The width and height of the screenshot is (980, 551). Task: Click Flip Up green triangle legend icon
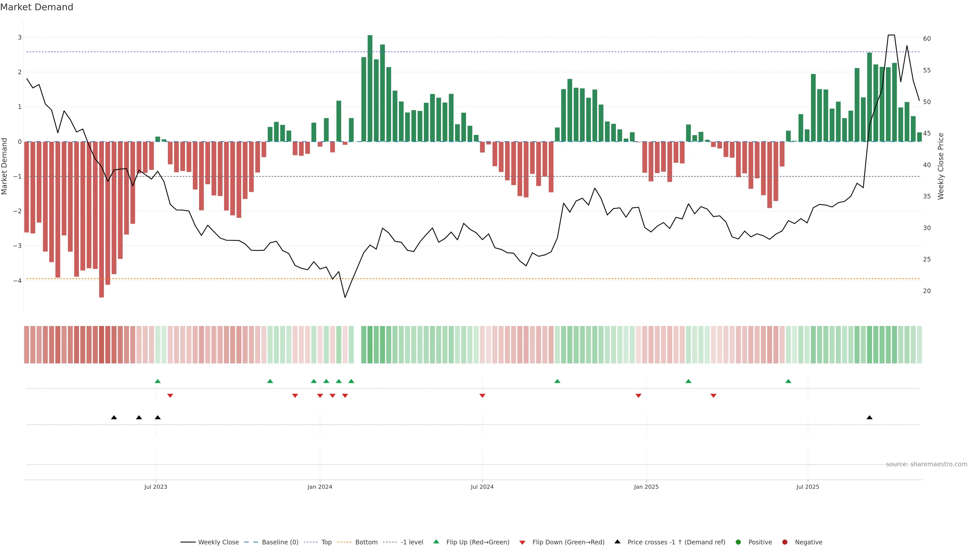[x=436, y=542]
